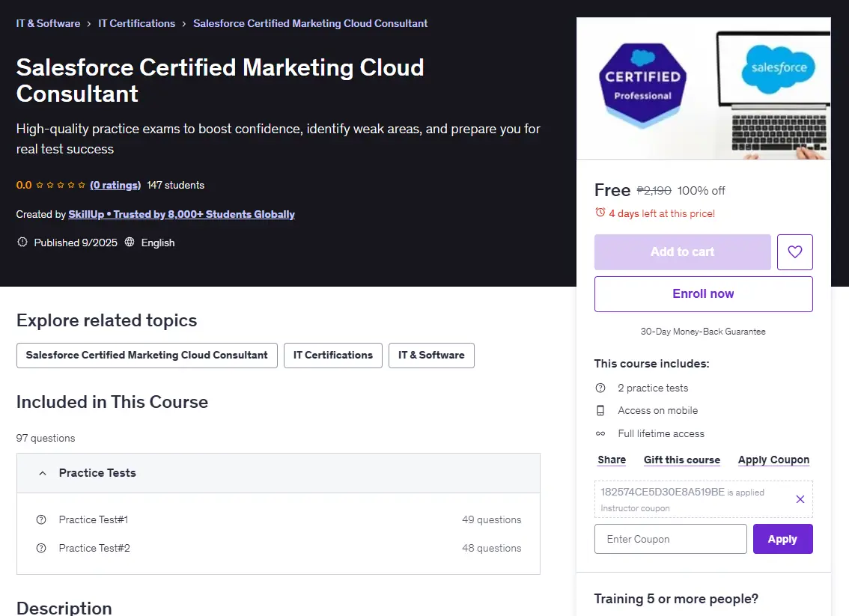The image size is (849, 616).
Task: Open IT & Software breadcrumb link
Action: (x=48, y=23)
